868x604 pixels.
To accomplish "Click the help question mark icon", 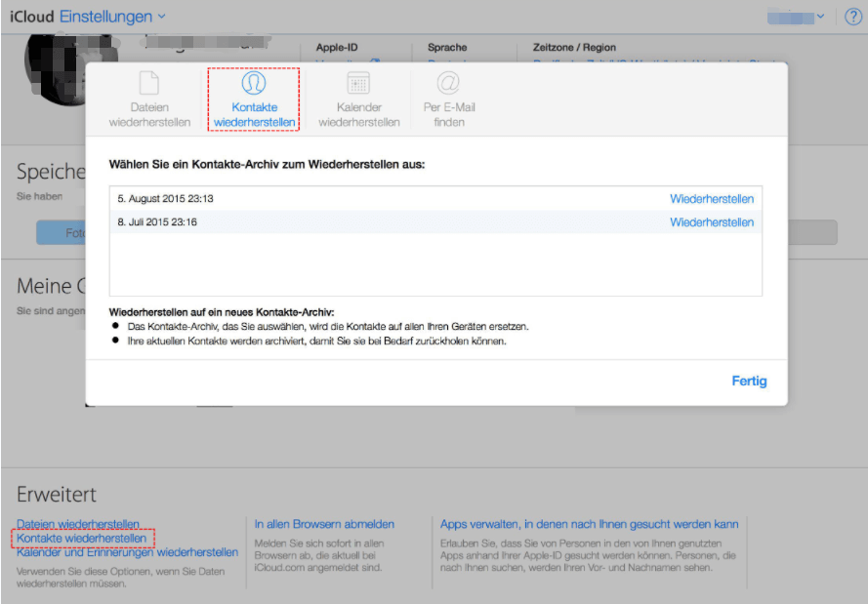I will [852, 17].
